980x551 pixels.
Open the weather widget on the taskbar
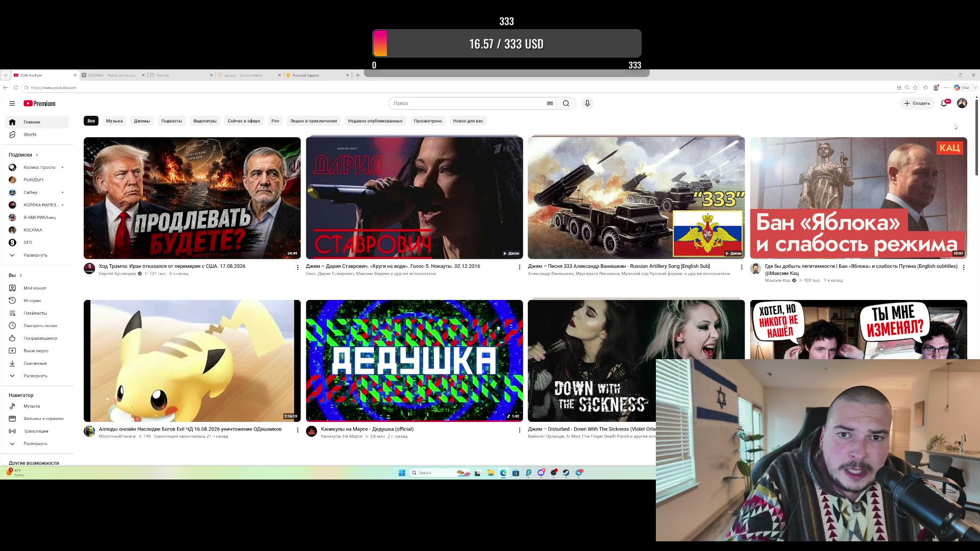click(x=15, y=472)
